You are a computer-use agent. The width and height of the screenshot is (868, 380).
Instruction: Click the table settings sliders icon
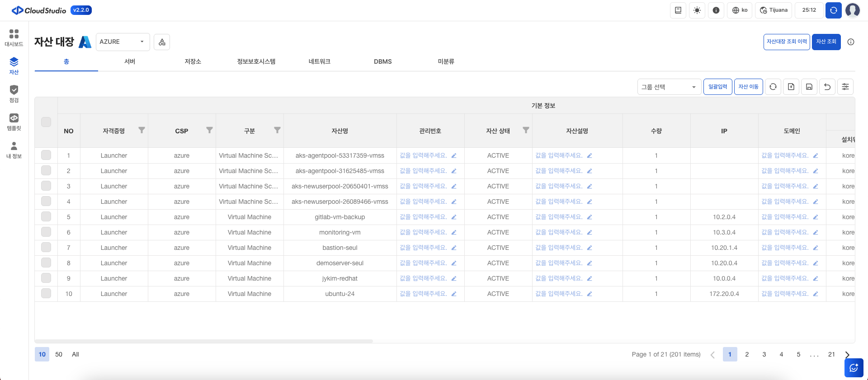click(x=845, y=87)
